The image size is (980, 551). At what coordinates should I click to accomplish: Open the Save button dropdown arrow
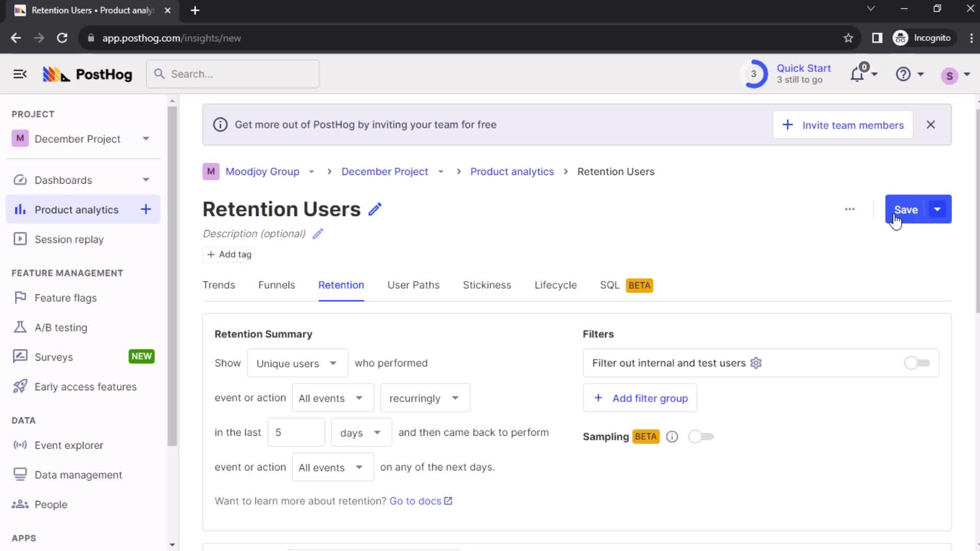pyautogui.click(x=938, y=209)
